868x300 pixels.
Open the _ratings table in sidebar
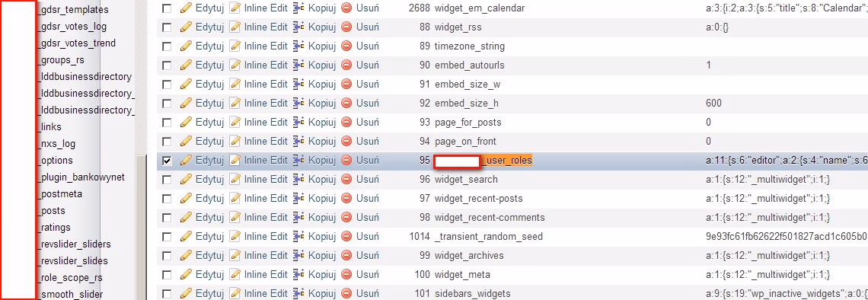(54, 227)
